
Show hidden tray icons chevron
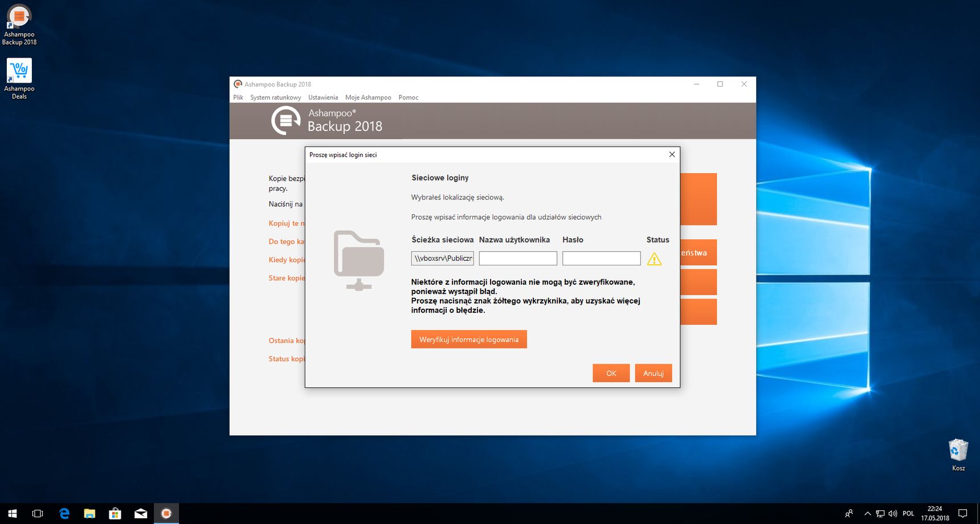pyautogui.click(x=867, y=514)
